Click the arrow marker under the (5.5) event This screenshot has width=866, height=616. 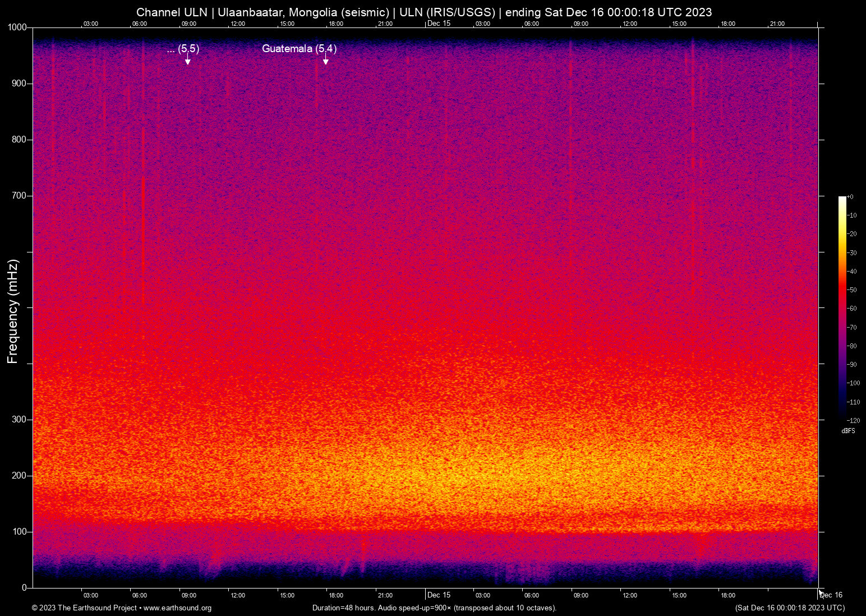188,61
